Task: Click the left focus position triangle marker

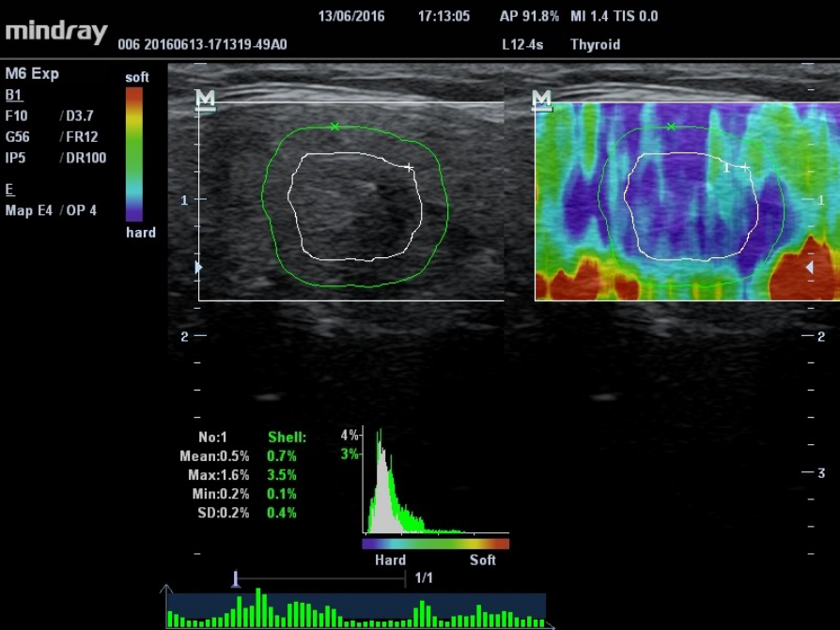Action: pyautogui.click(x=197, y=268)
